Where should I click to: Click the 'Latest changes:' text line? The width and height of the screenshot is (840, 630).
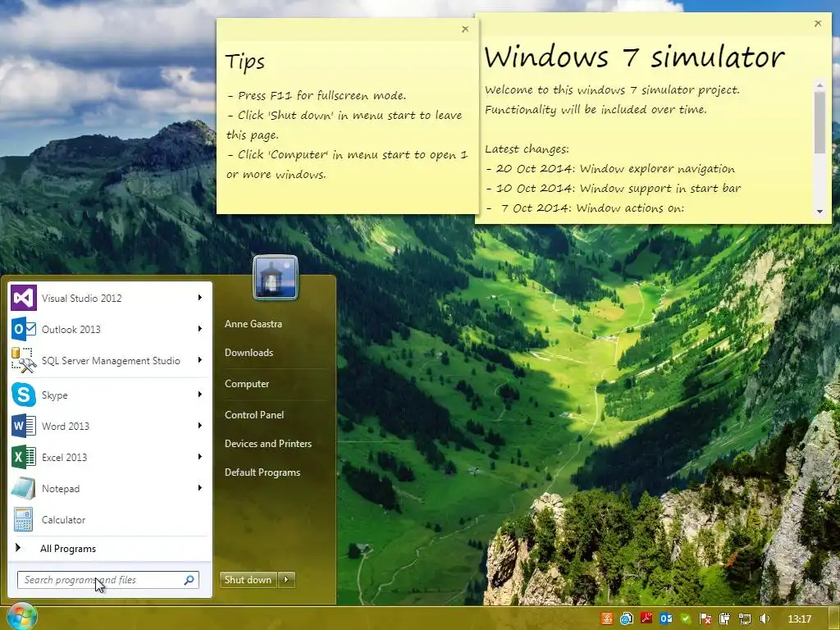click(527, 149)
